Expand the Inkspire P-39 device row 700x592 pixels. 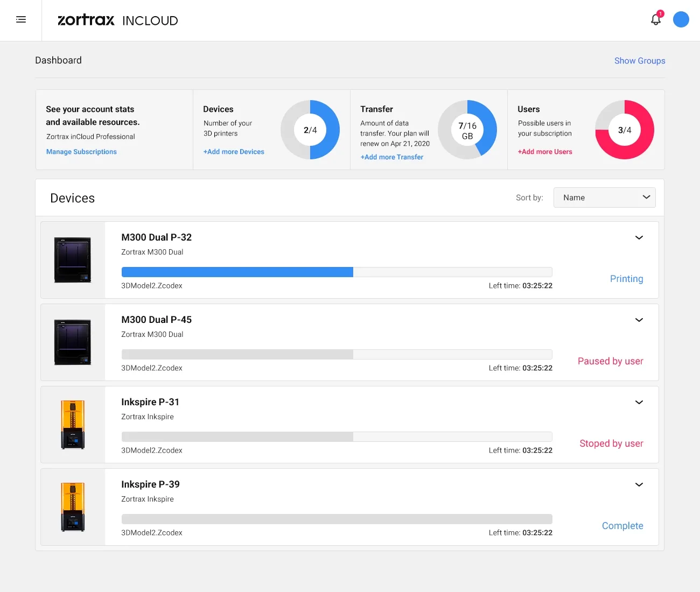point(639,485)
